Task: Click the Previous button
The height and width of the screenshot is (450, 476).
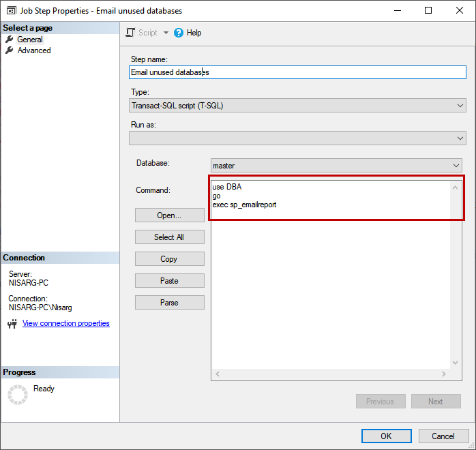Action: pyautogui.click(x=381, y=402)
